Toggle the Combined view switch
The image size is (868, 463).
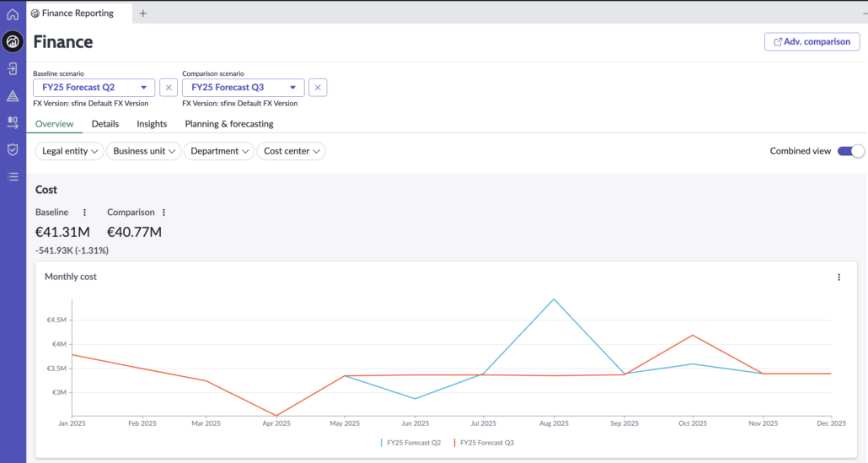(x=850, y=151)
